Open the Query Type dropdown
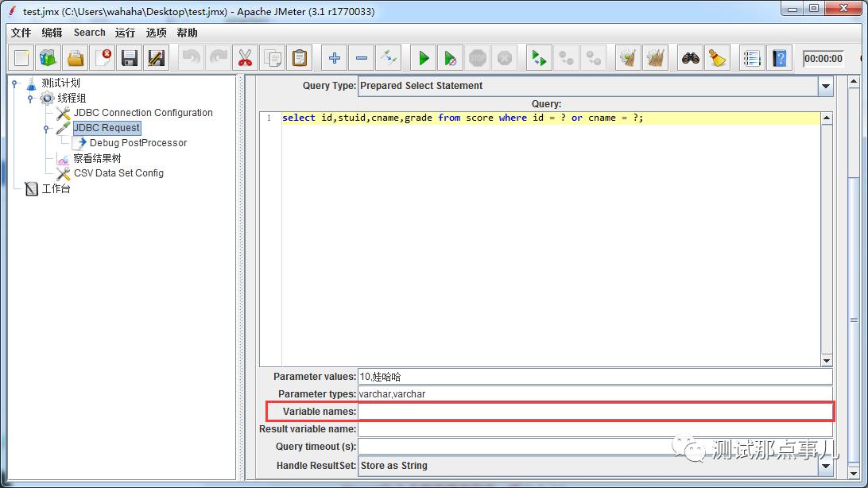 pyautogui.click(x=825, y=86)
